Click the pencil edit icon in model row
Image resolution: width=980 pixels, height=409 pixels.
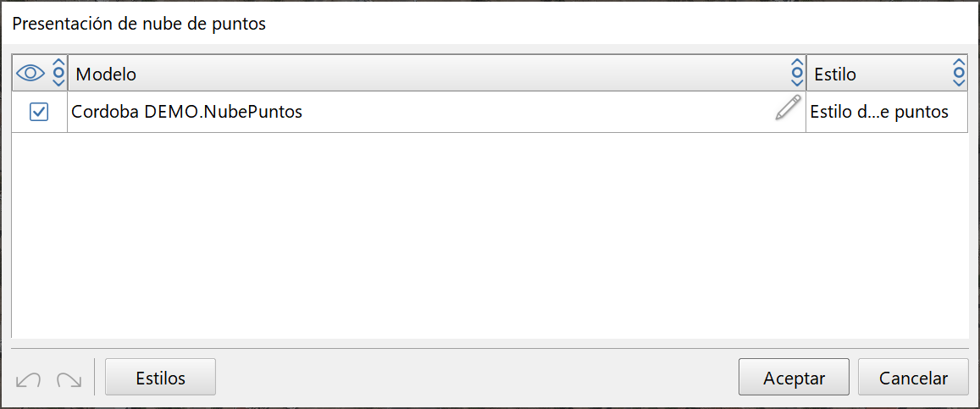point(788,109)
